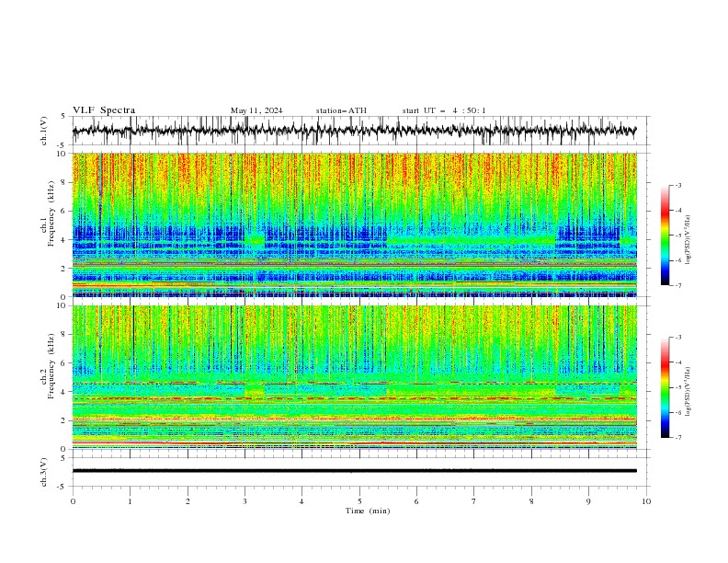The height and width of the screenshot is (563, 728).
Task: Click the upper colorbar's log(PSD) label
Action: pos(688,240)
